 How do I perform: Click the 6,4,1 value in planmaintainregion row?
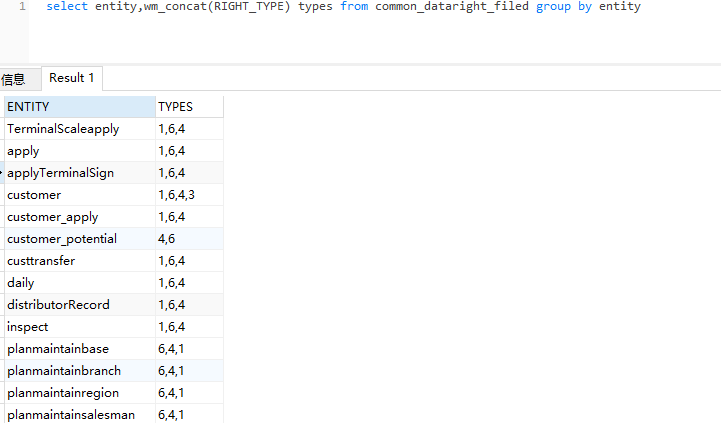click(189, 393)
